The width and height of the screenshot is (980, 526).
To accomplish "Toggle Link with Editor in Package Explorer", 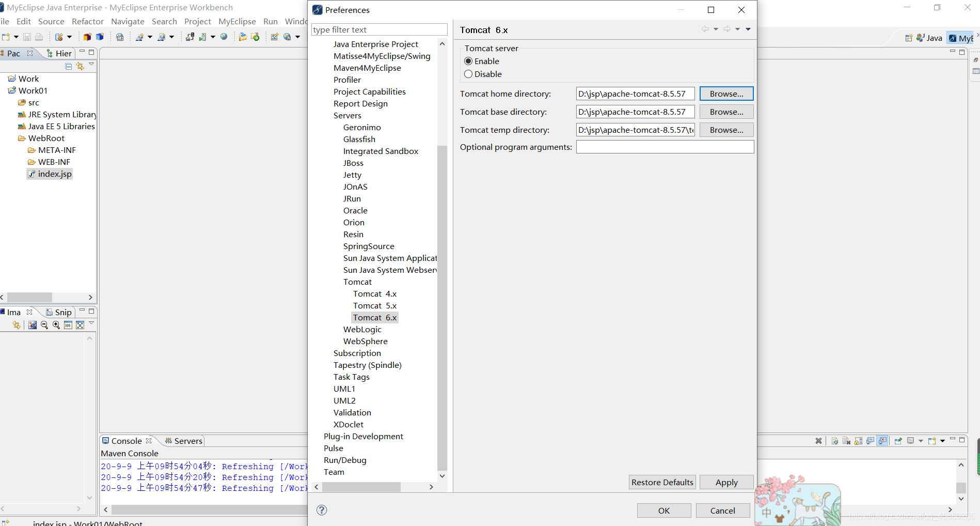I will pos(80,66).
